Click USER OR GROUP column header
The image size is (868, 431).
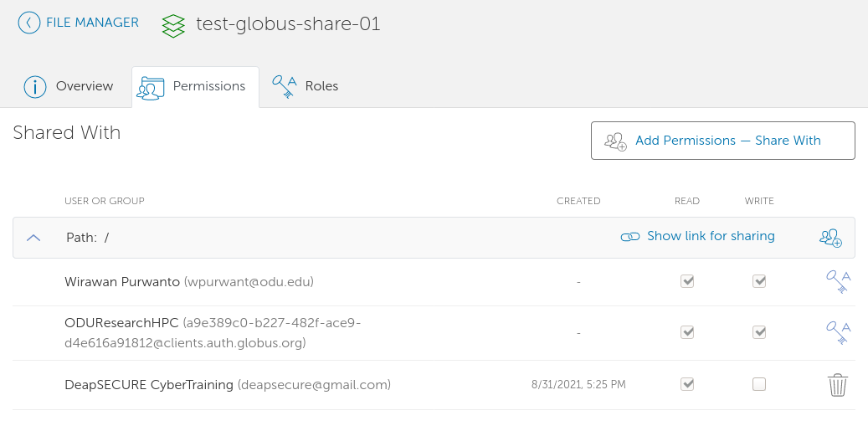[x=104, y=201]
